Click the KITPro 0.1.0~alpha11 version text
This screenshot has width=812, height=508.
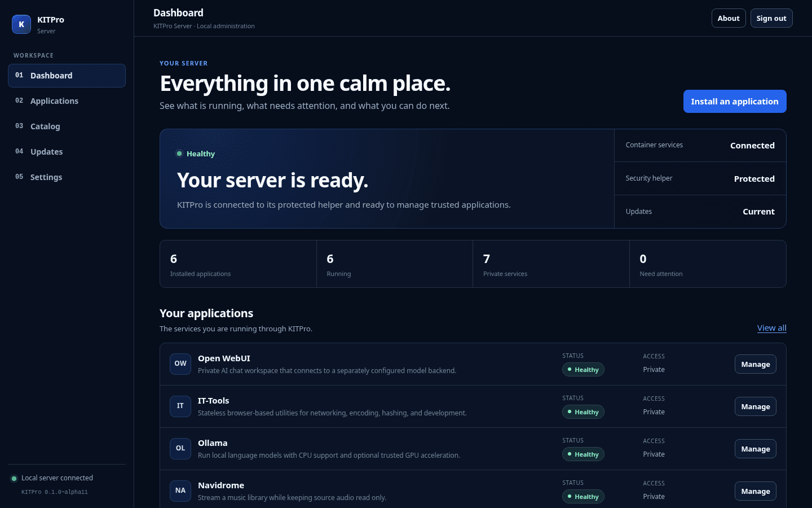coord(55,492)
